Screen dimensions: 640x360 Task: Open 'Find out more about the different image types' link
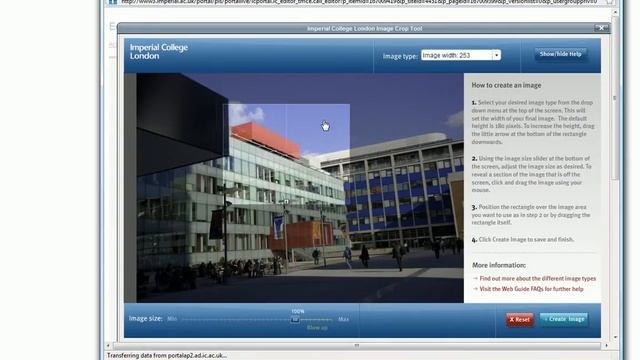pyautogui.click(x=538, y=278)
